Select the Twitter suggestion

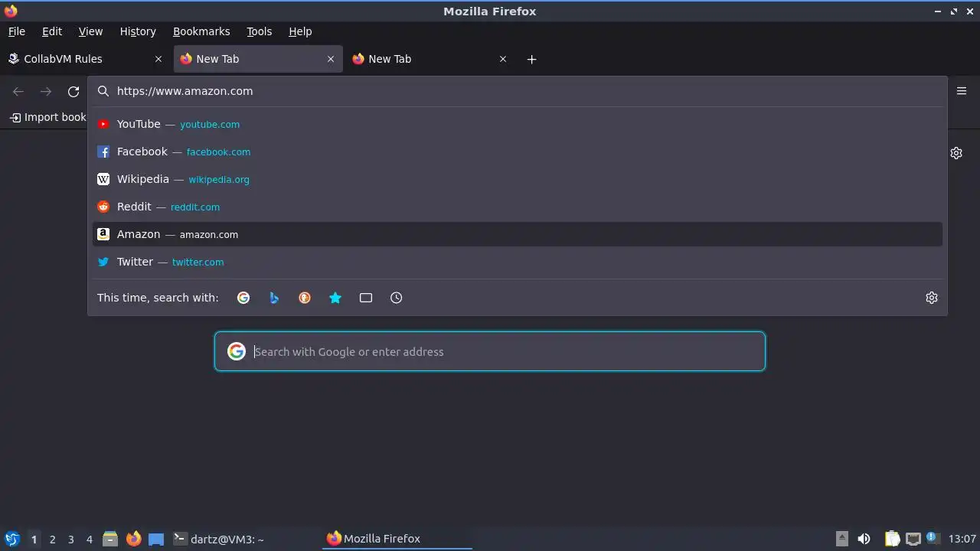click(518, 262)
